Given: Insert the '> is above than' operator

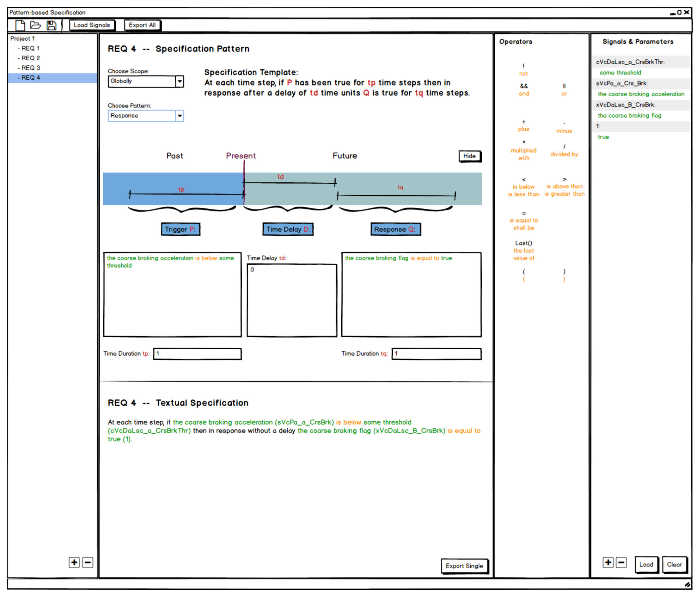Looking at the screenshot, I should (564, 187).
